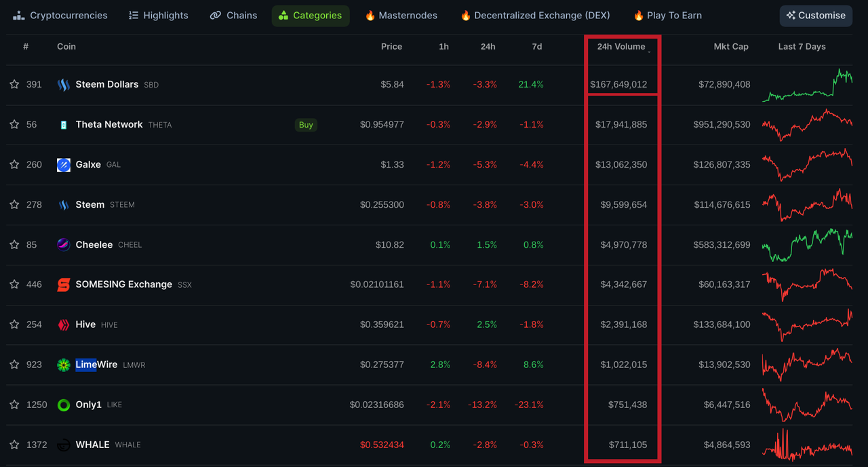The width and height of the screenshot is (868, 467).
Task: Add Steem to watchlist via star
Action: (x=14, y=205)
